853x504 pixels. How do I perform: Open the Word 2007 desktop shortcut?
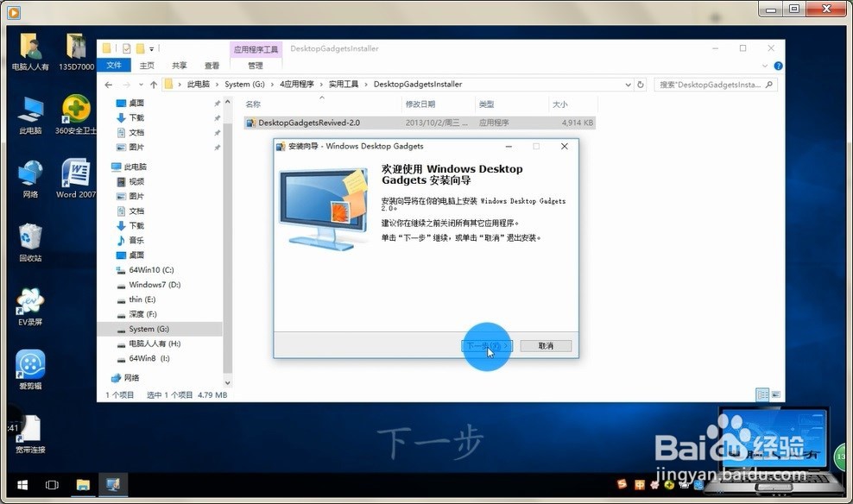click(76, 179)
